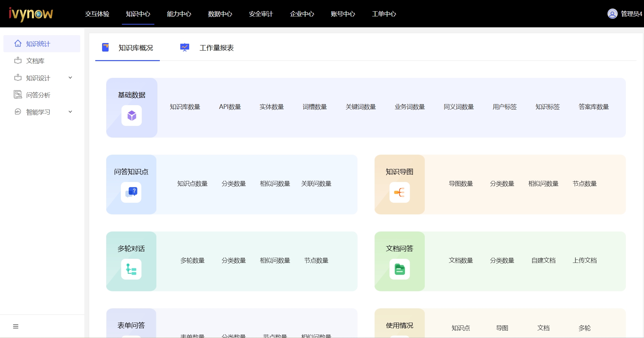Image resolution: width=644 pixels, height=338 pixels.
Task: Click 导图 in 使用情况 card
Action: pyautogui.click(x=502, y=328)
